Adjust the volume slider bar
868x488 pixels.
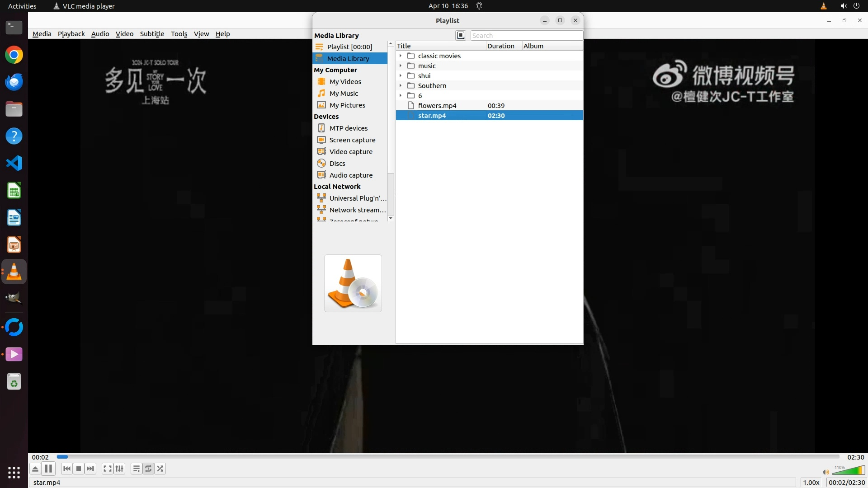click(x=849, y=471)
